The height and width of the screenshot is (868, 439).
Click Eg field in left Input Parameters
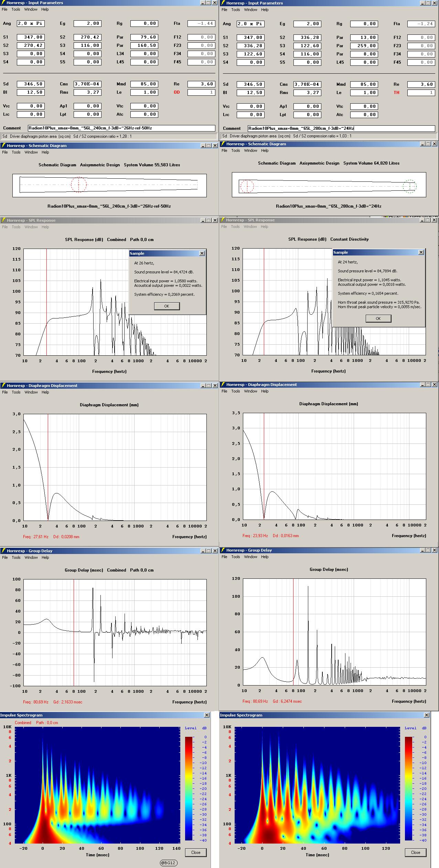click(x=87, y=23)
